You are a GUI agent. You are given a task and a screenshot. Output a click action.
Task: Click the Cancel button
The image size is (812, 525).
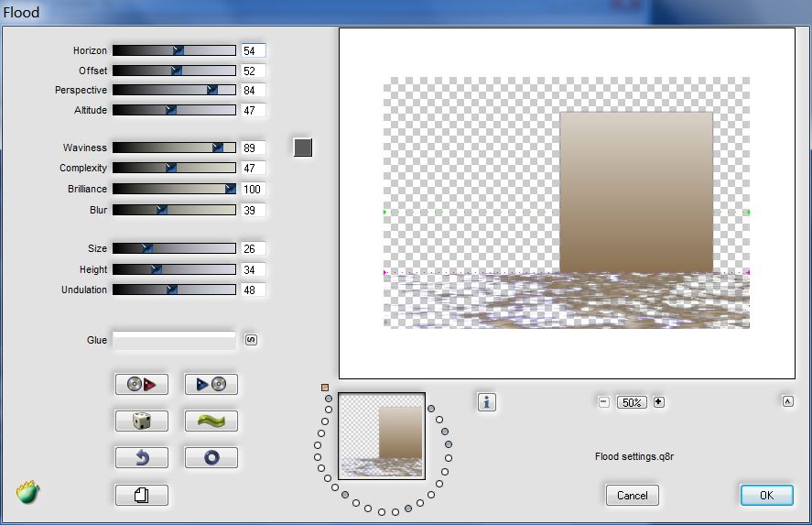[x=633, y=495]
